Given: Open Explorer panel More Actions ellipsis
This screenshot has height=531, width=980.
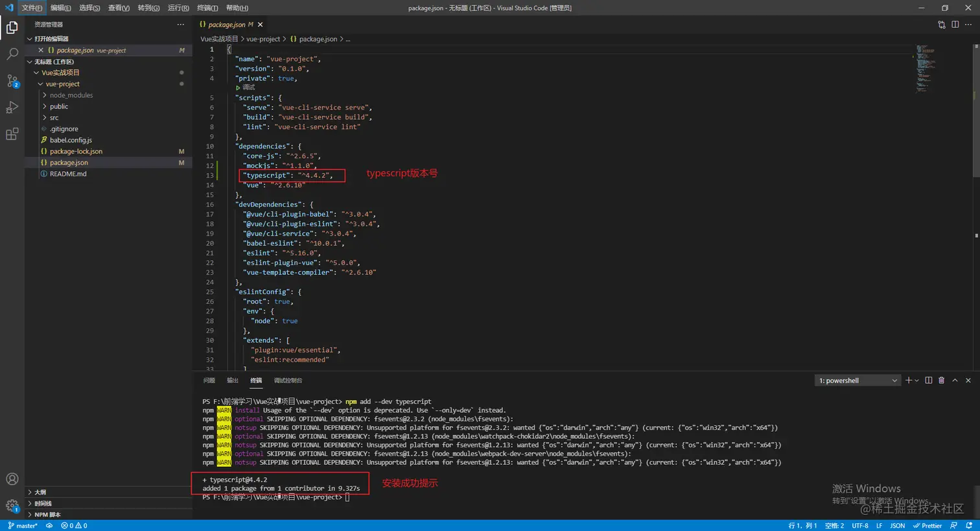Looking at the screenshot, I should coord(180,25).
